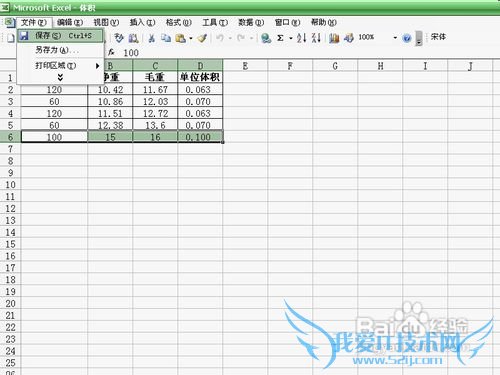Click the Redo arrow icon
The width and height of the screenshot is (500, 375).
click(x=241, y=38)
